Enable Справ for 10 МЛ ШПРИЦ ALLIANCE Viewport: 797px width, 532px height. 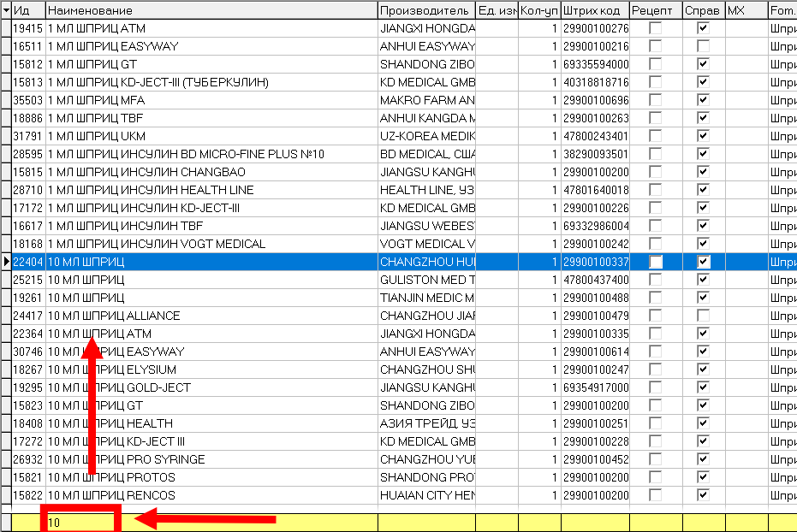click(704, 316)
